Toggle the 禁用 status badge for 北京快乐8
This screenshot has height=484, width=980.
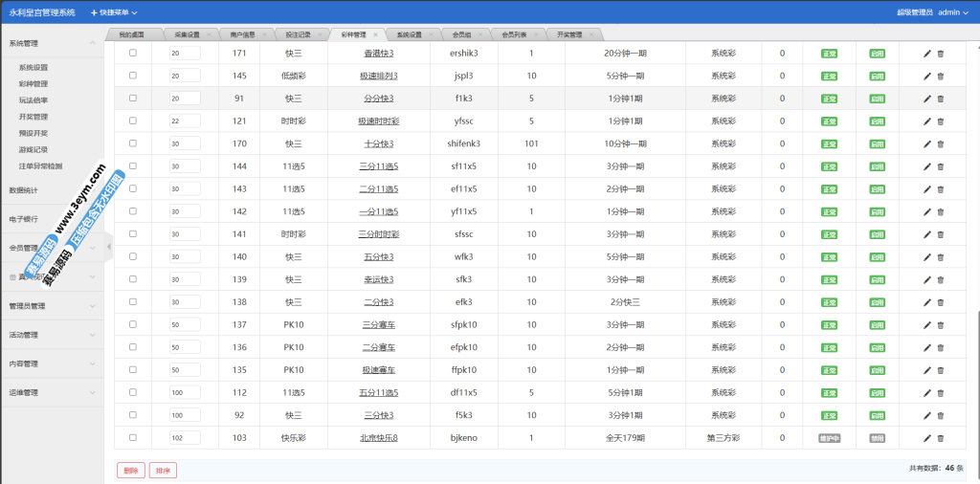coord(877,438)
